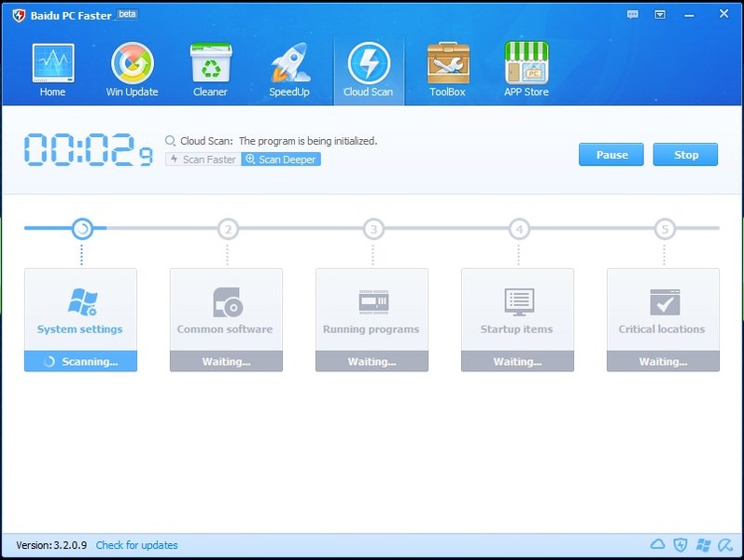Image resolution: width=744 pixels, height=560 pixels.
Task: Select the Scan Faster mode
Action: (203, 160)
